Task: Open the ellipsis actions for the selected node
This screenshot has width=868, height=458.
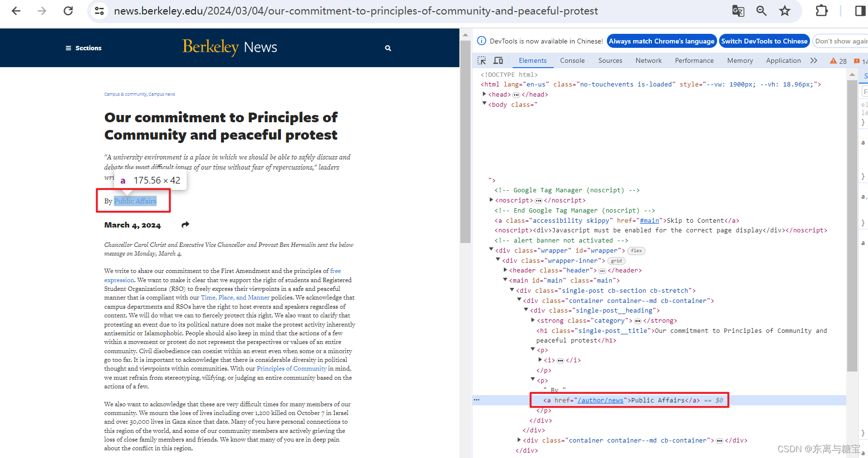Action: point(477,400)
